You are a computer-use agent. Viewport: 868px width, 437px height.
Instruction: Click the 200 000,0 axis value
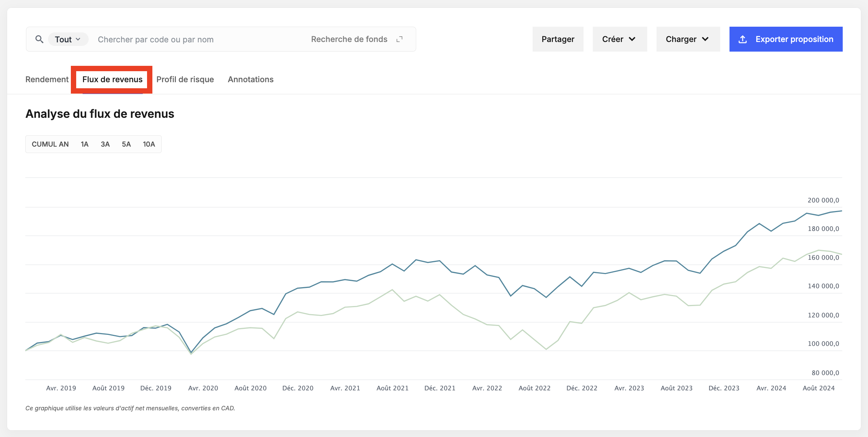[823, 200]
